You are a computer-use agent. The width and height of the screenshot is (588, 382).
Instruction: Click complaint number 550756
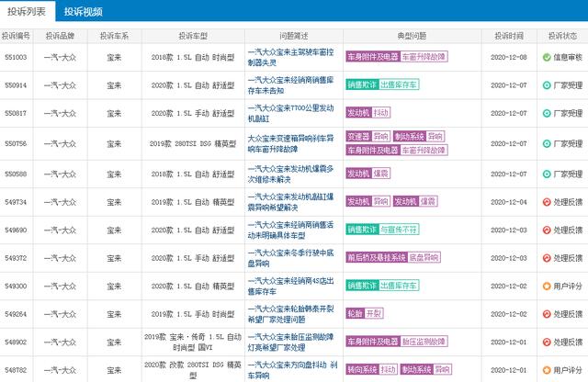(16, 144)
